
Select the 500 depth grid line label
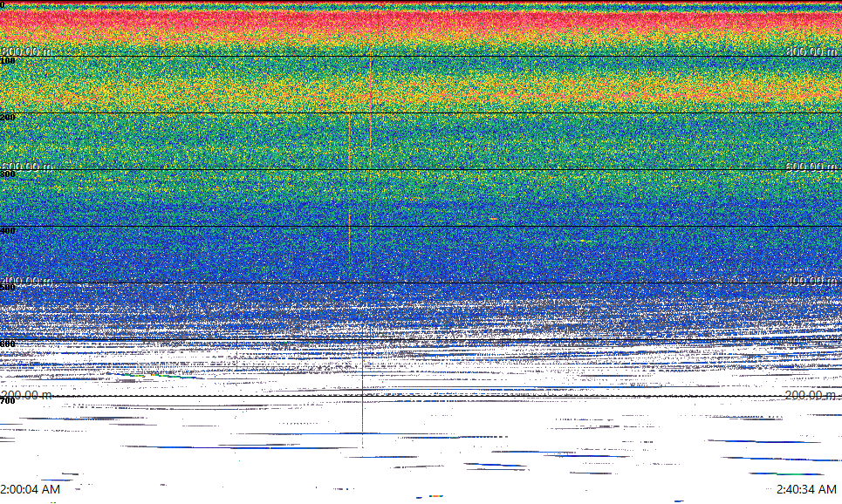8,287
